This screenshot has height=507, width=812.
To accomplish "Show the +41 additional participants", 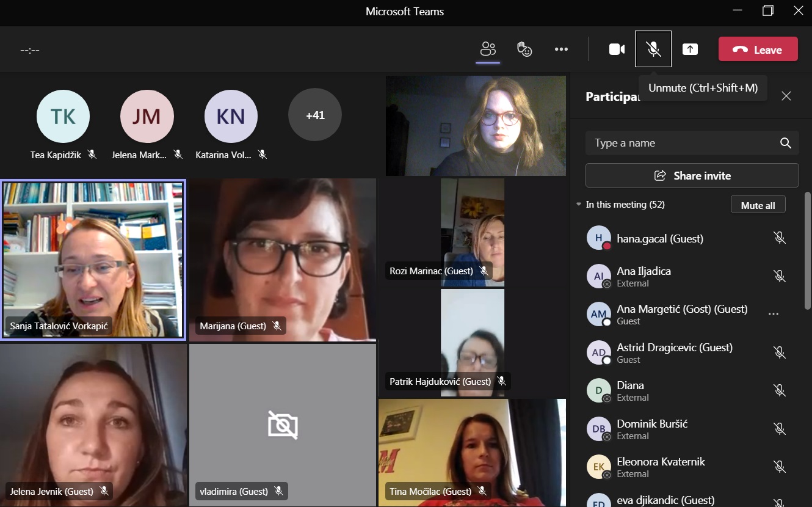I will pos(315,115).
